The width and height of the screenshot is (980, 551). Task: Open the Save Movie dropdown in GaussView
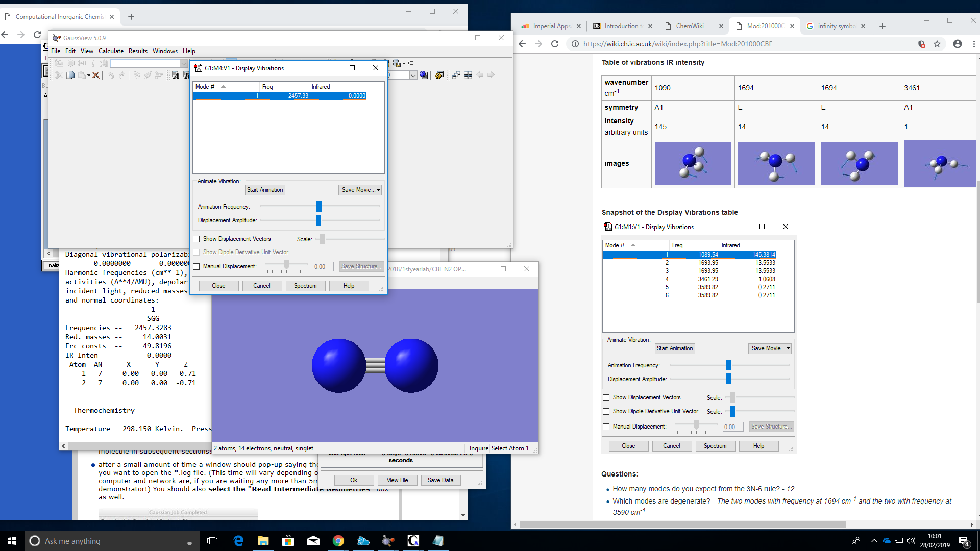pos(360,190)
